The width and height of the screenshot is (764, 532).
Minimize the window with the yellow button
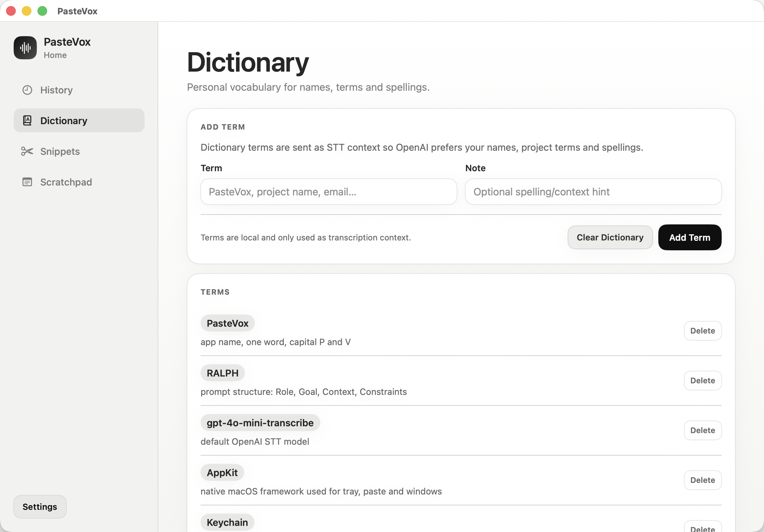tap(27, 11)
